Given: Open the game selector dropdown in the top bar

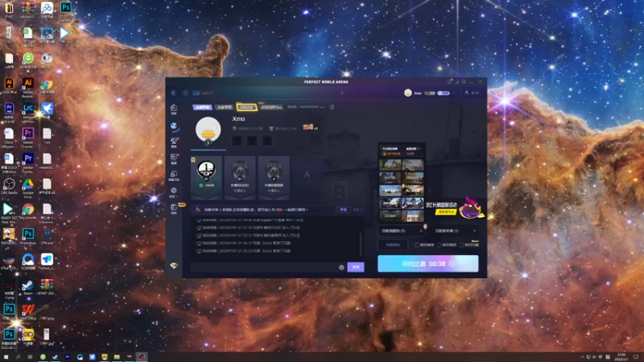Looking at the screenshot, I should point(204,93).
